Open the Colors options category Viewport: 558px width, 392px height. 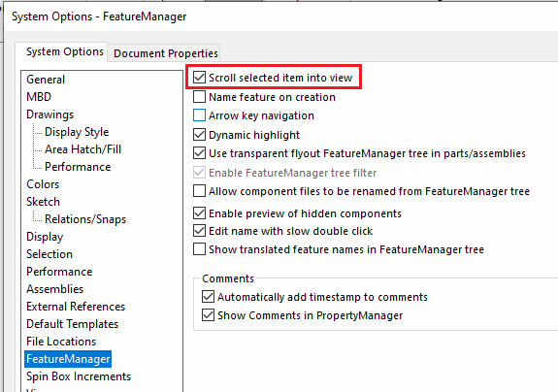pos(43,184)
